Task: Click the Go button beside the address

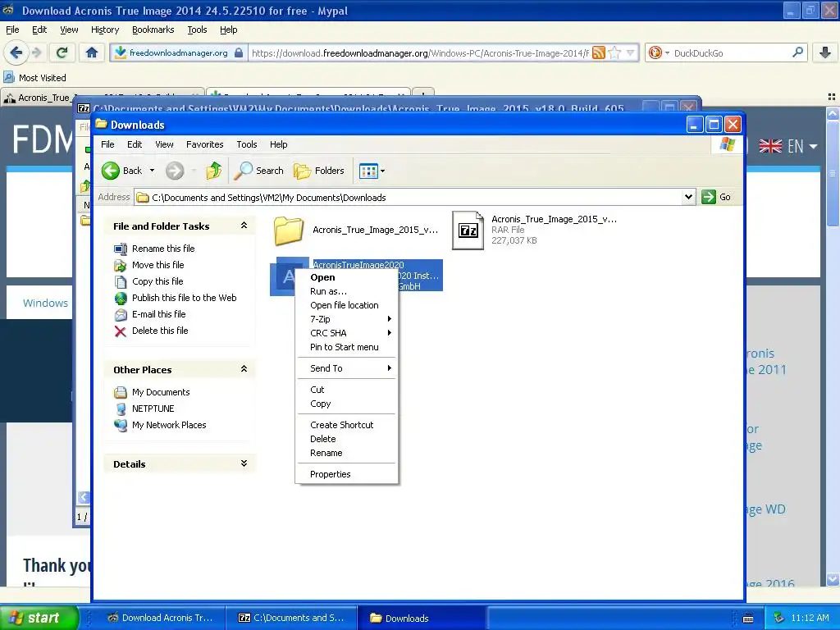Action: click(716, 197)
